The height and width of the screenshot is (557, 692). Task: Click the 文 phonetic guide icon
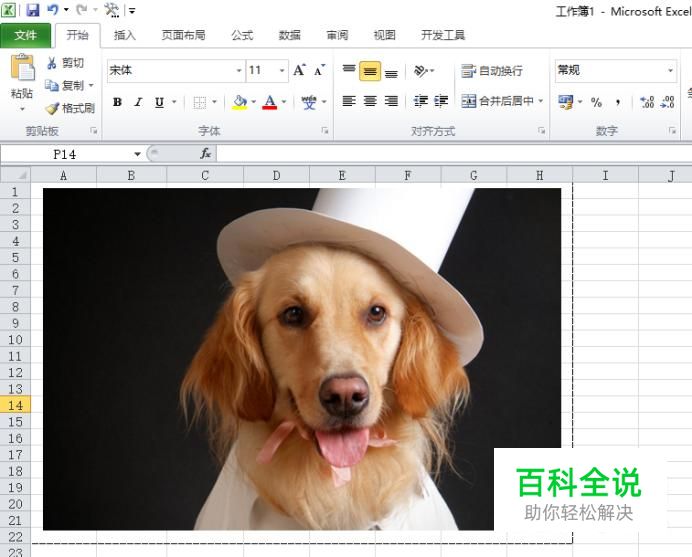309,102
